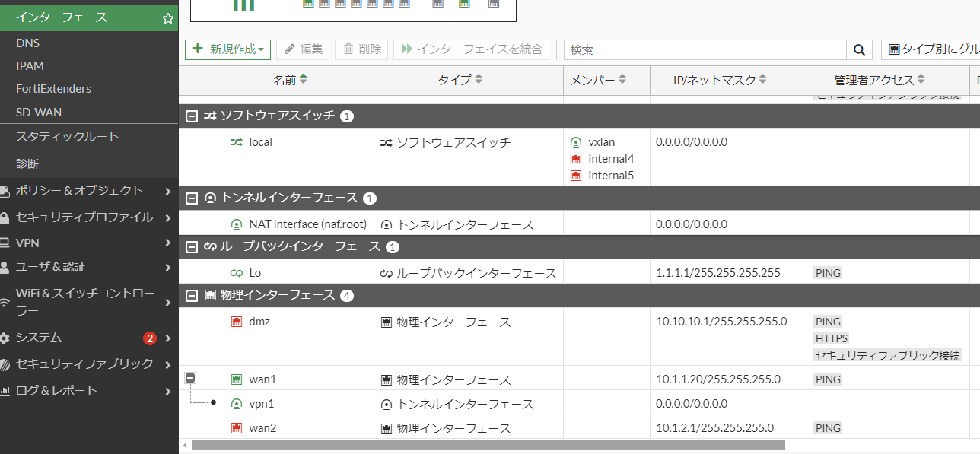Click the セキュリティプロファイル lock icon

click(5, 218)
